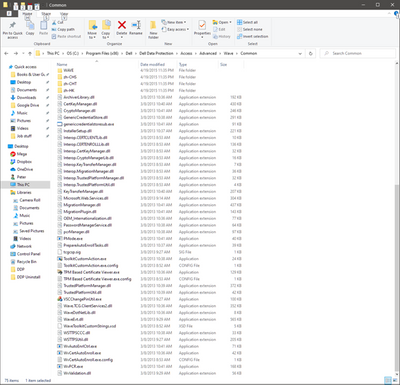Click Wave in the address path
400x385 pixels.
pyautogui.click(x=228, y=53)
